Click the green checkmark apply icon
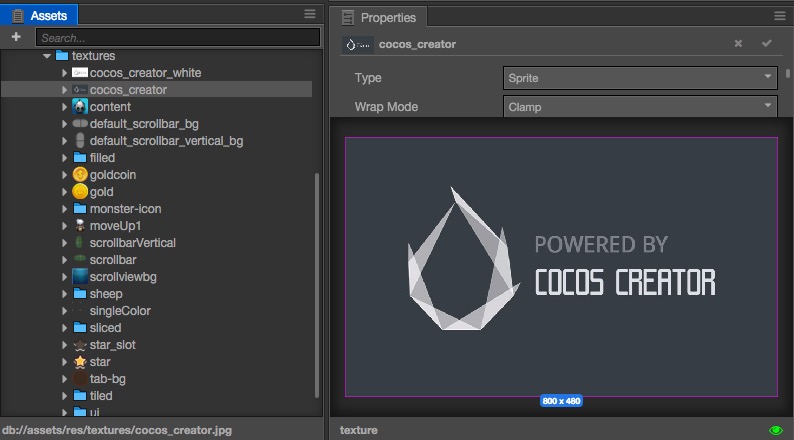The height and width of the screenshot is (440, 794). (x=767, y=44)
